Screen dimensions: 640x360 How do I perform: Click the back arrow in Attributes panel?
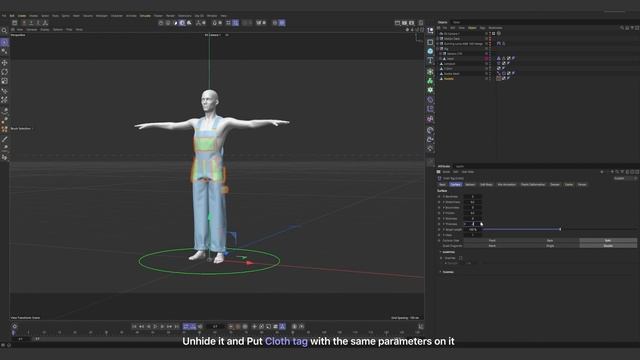602,172
